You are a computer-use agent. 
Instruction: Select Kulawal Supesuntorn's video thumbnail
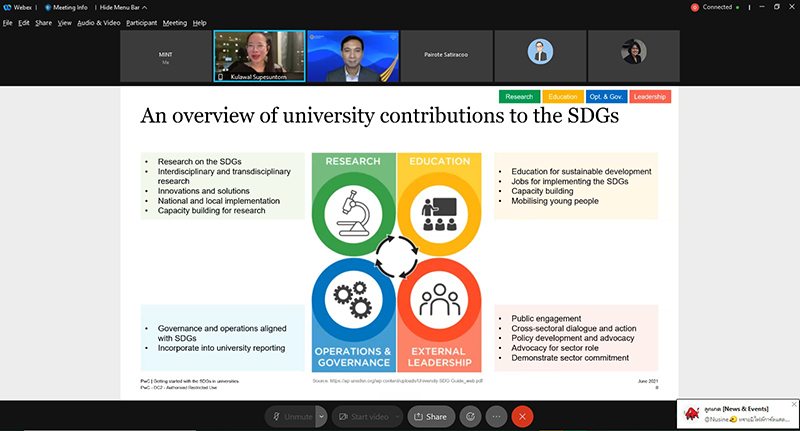(x=261, y=56)
